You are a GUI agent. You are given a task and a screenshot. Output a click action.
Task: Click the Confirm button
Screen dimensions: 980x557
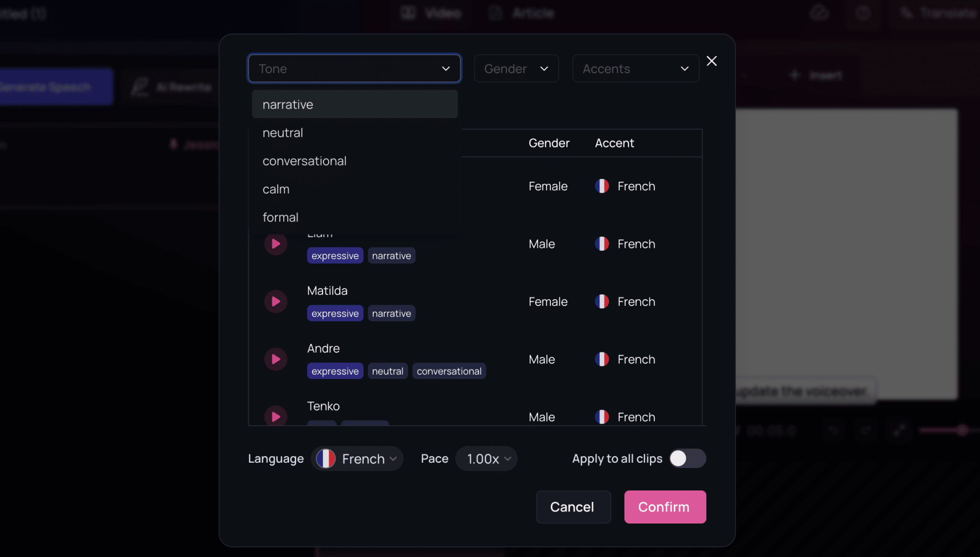(665, 507)
